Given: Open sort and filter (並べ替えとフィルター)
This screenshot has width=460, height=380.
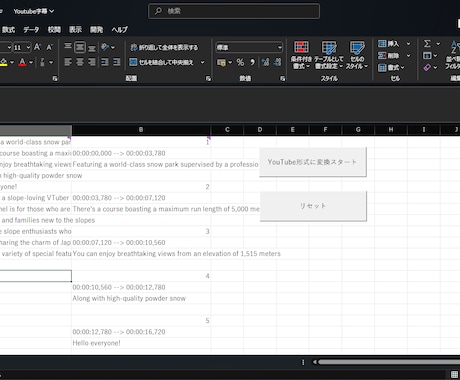Looking at the screenshot, I should click(x=454, y=55).
